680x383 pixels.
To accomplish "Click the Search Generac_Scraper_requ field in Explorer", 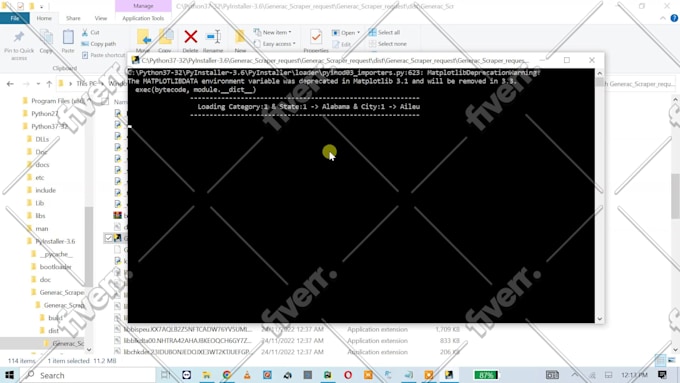I will 639,84.
